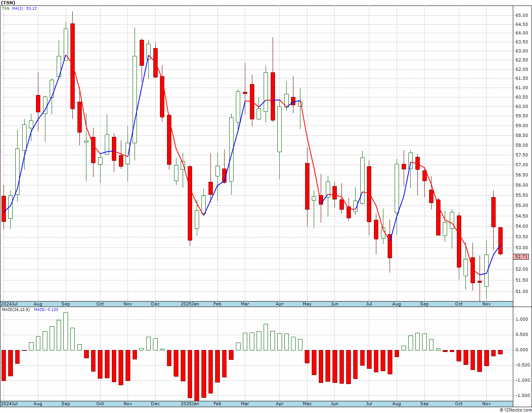The height and width of the screenshot is (413, 532).
Task: Select "Jun" on the MACD panel date axis
Action: click(334, 404)
